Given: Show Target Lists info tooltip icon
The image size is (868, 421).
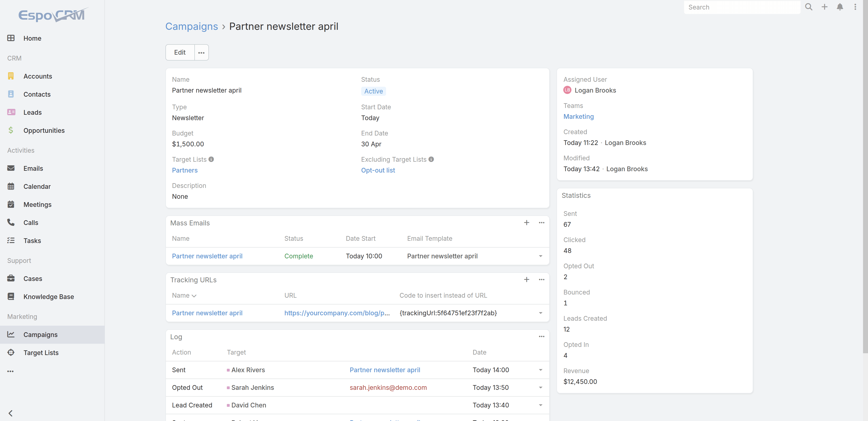Looking at the screenshot, I should [x=211, y=159].
